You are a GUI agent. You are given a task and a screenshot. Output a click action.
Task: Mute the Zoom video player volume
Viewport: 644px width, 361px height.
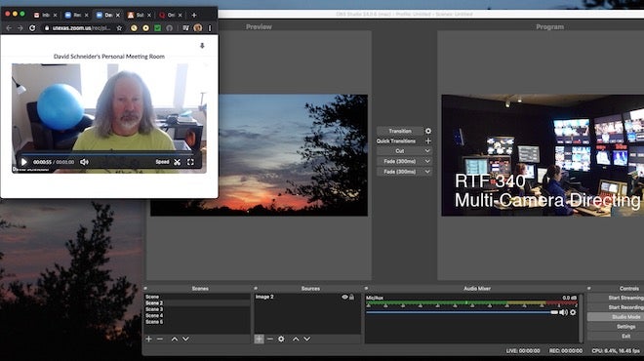coord(84,162)
